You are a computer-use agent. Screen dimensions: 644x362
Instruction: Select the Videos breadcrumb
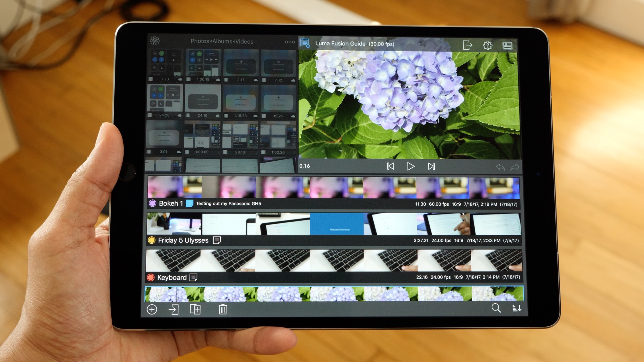coord(244,42)
